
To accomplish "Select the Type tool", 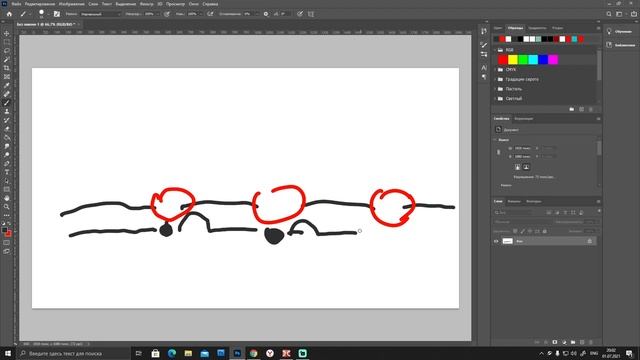I will click(x=7, y=172).
